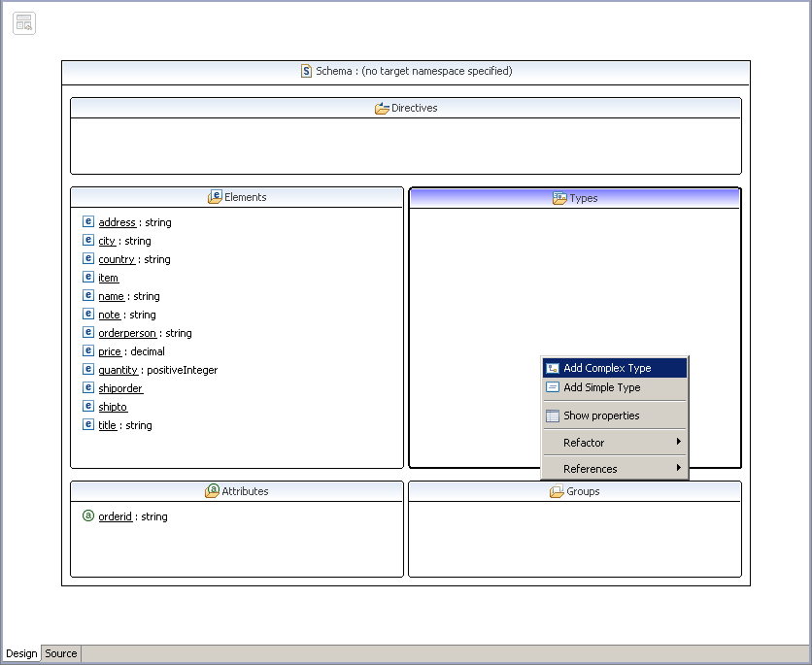Viewport: 812px width, 665px height.
Task: Open the orderid attribute link
Action: coord(116,516)
